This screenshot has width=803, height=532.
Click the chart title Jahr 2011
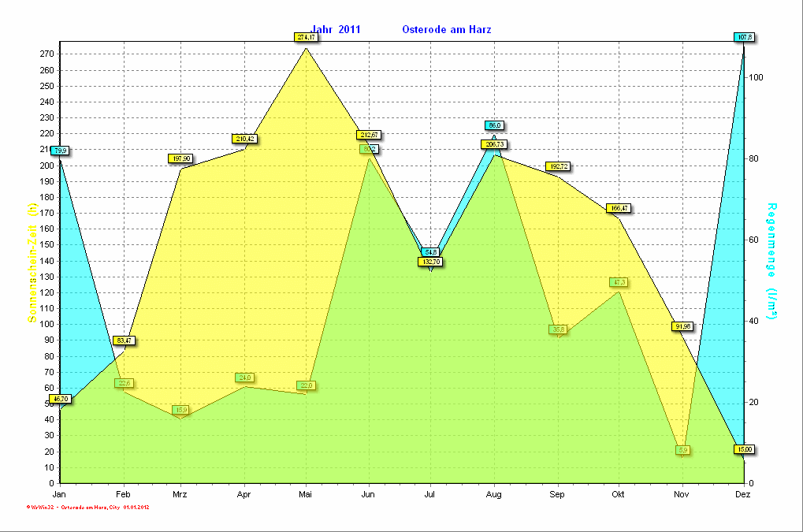click(x=336, y=29)
